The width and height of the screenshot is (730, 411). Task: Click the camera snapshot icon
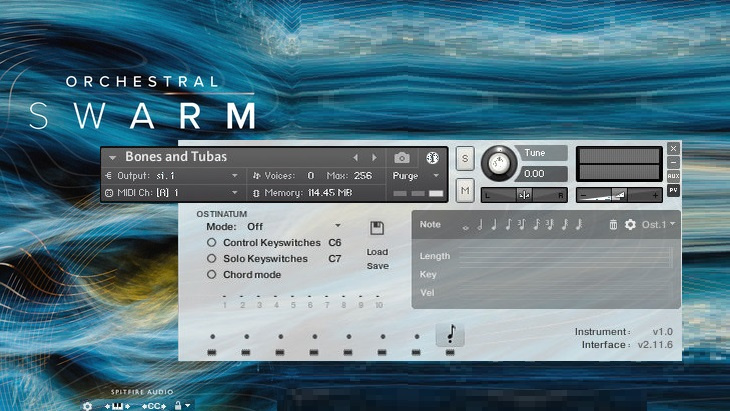click(x=402, y=158)
